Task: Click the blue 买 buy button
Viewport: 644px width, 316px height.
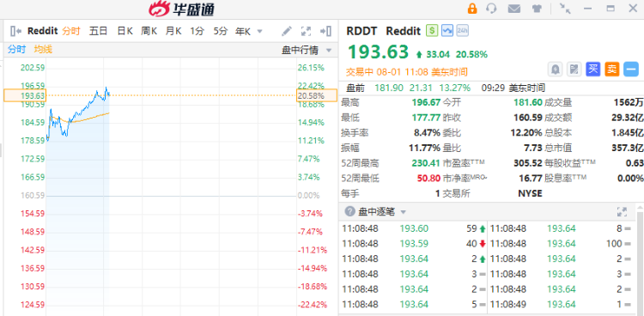Action: point(593,70)
